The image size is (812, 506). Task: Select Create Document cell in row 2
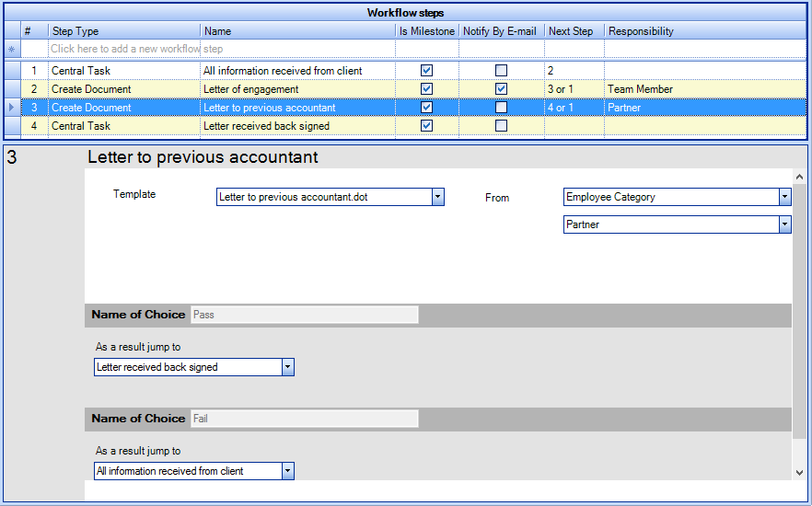tap(124, 89)
